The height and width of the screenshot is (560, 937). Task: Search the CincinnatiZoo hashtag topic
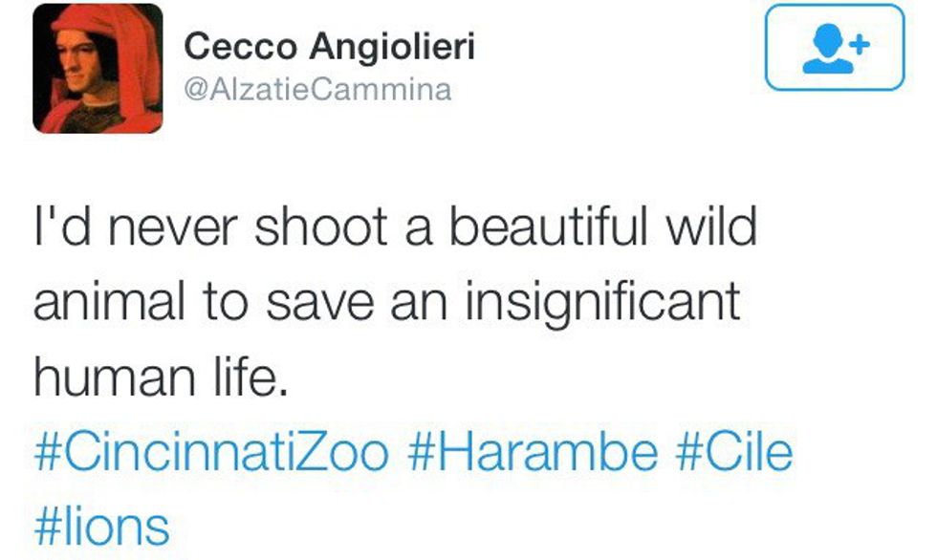pyautogui.click(x=210, y=452)
